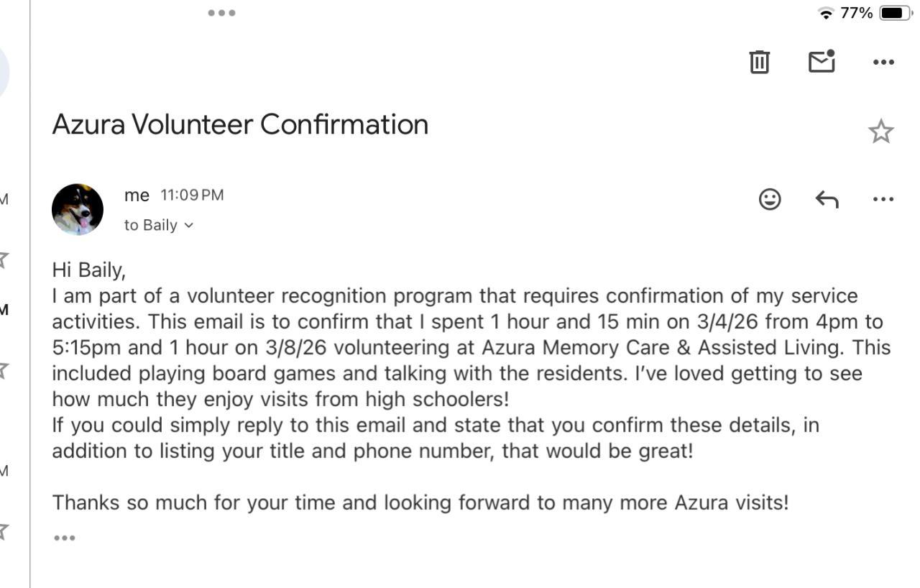Expand recipient details next to "to Baily"
This screenshot has width=920, height=588.
pos(188,226)
